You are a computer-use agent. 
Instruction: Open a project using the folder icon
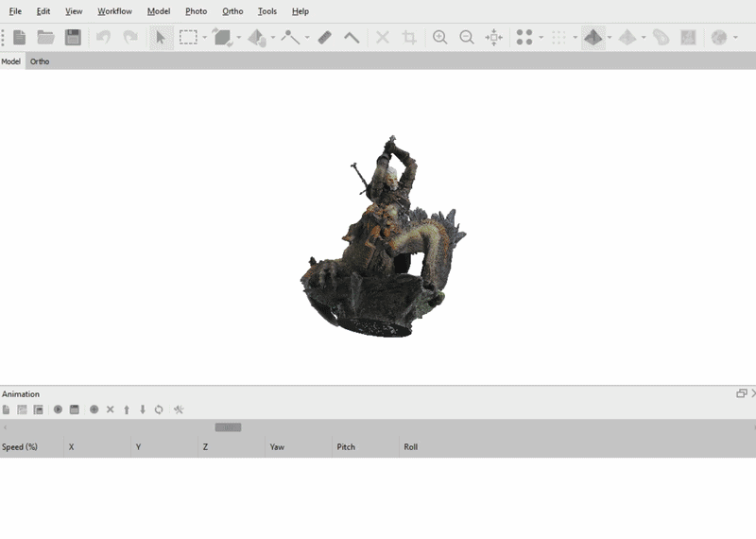tap(45, 37)
